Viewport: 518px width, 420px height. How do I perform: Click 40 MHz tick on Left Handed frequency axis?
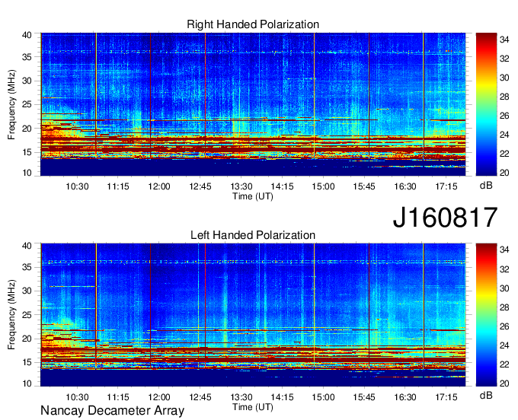pos(27,246)
